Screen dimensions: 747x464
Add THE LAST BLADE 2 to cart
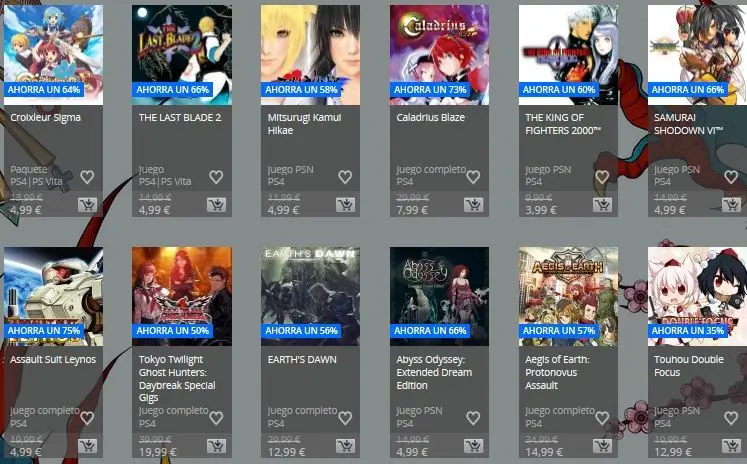216,205
